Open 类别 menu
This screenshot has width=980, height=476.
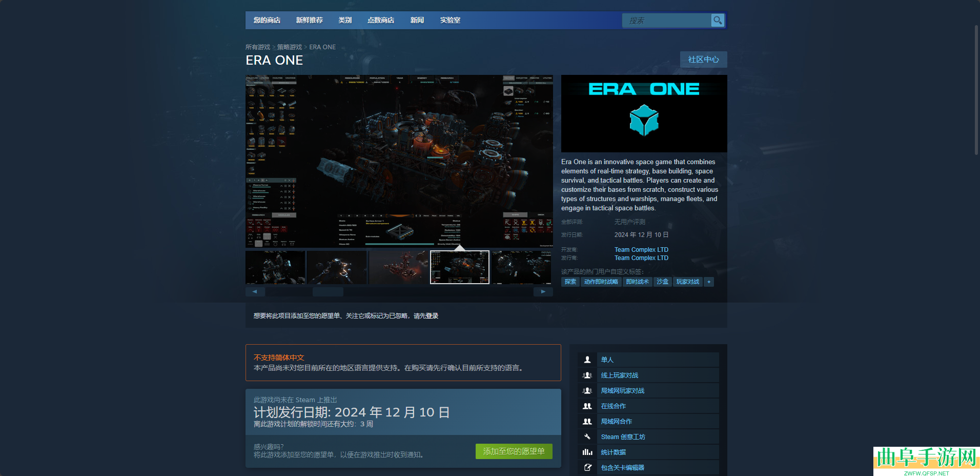[345, 20]
